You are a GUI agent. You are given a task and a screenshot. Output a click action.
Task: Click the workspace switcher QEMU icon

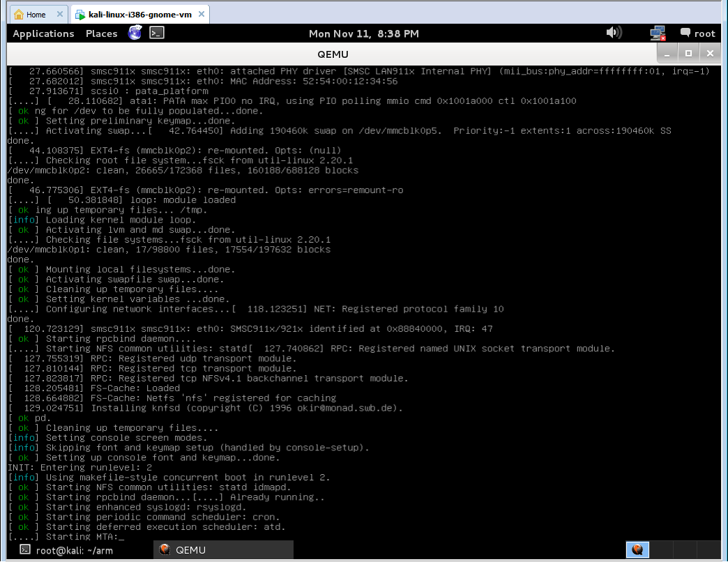click(637, 550)
